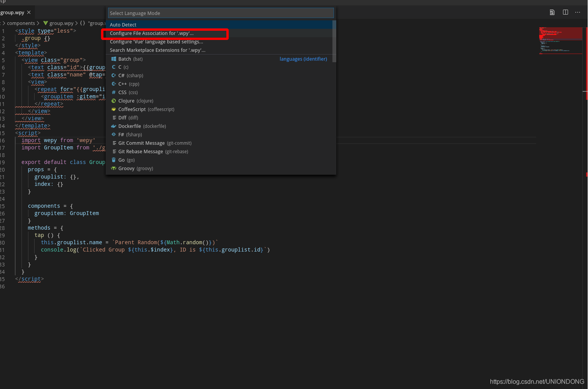Screen dimensions: 588x389
Task: Click the closing </script> tag line
Action: 30,279
